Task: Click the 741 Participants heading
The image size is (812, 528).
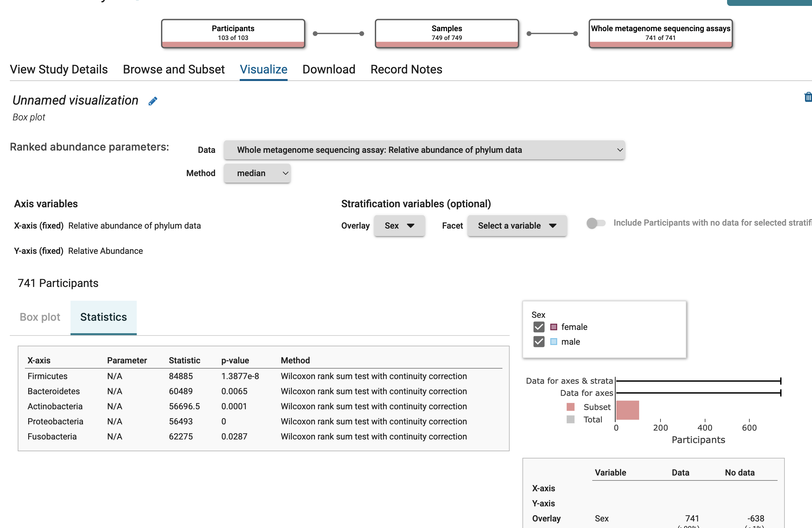Action: coord(58,283)
